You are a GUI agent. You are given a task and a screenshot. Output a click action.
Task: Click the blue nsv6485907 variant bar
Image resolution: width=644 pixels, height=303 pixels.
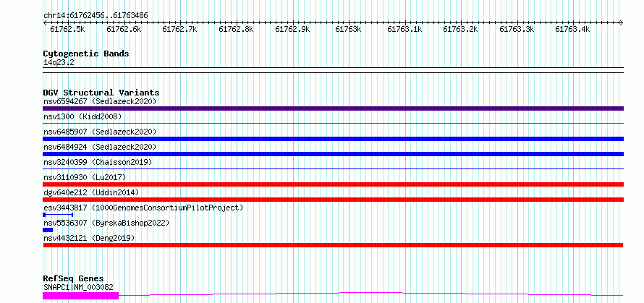click(x=333, y=139)
